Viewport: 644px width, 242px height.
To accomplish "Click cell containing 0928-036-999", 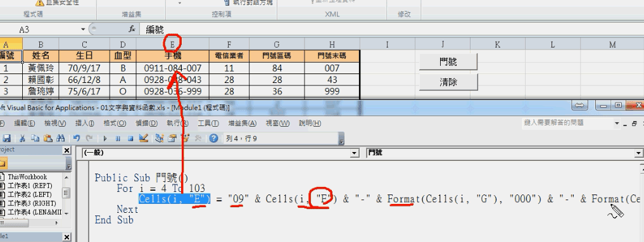I will click(172, 91).
